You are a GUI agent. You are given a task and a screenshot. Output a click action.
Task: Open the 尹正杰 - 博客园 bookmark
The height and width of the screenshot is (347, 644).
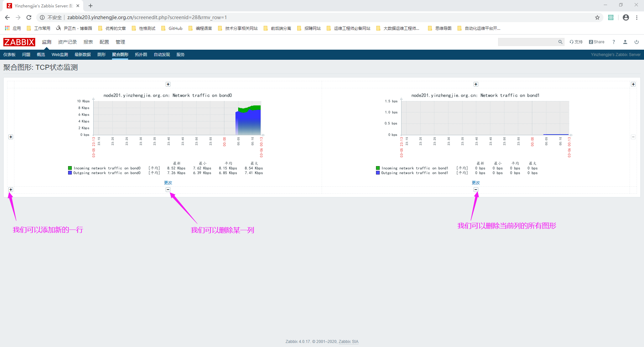coord(74,28)
